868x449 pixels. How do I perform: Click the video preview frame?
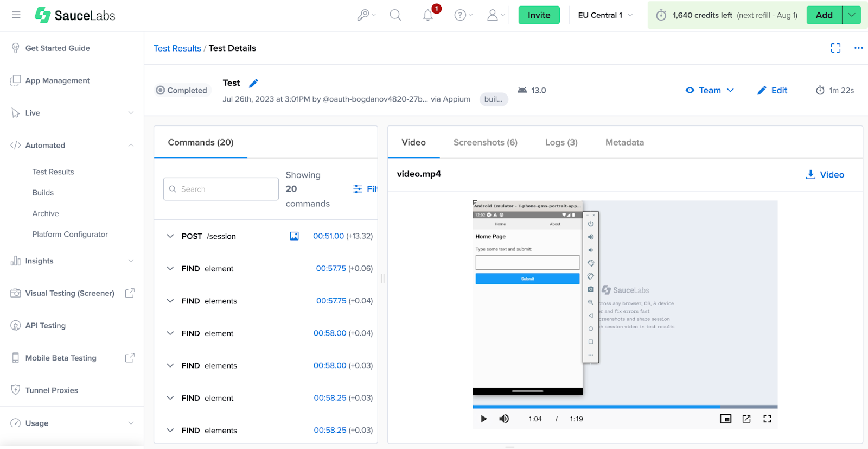625,302
